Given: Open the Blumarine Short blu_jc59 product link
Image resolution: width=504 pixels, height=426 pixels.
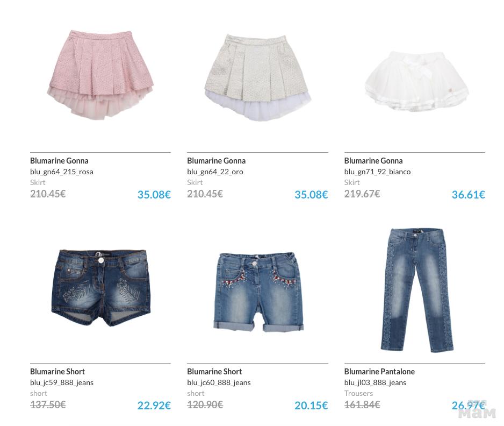Looking at the screenshot, I should tap(57, 371).
